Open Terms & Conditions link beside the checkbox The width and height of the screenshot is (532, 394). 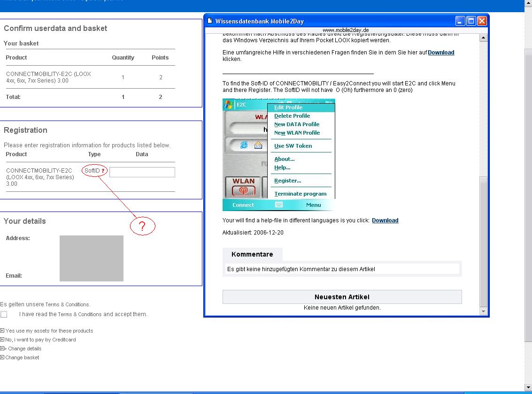tap(80, 314)
